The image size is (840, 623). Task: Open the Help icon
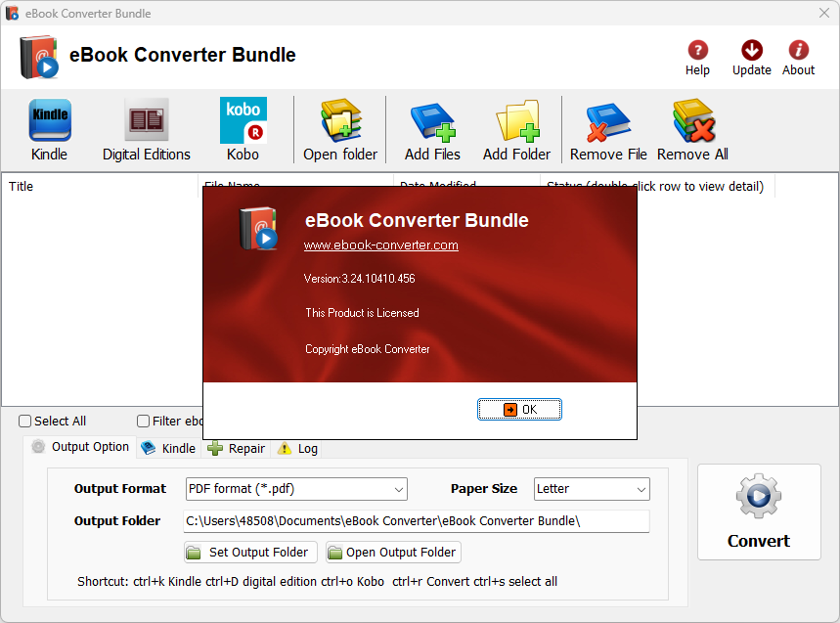(x=697, y=58)
